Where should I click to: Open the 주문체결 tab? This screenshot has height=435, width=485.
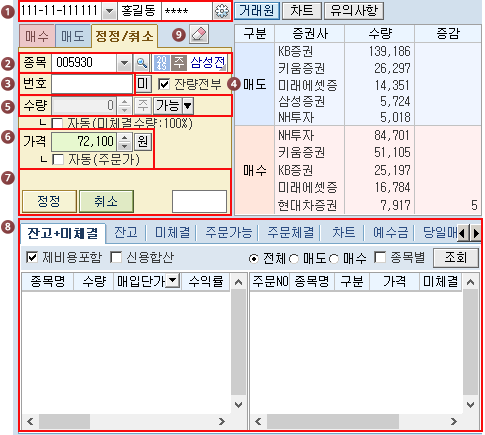tap(291, 232)
